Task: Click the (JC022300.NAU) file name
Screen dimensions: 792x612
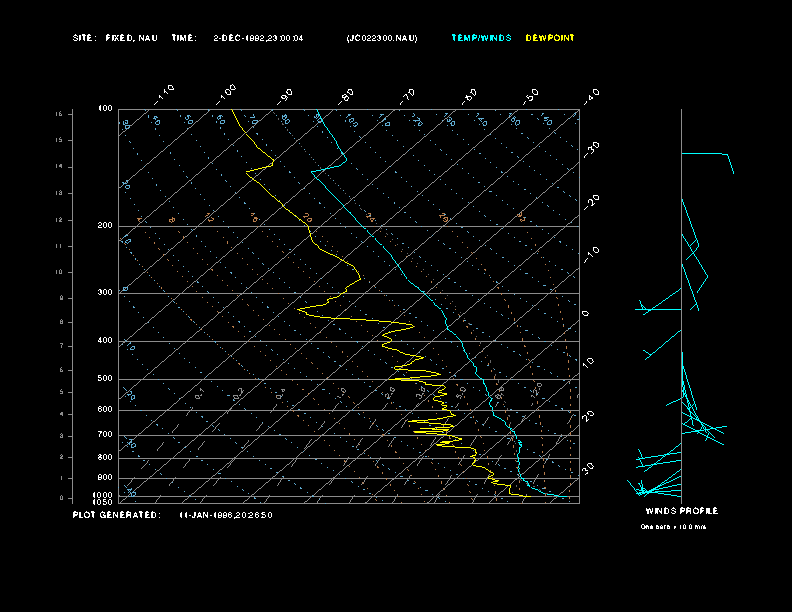Action: [382, 38]
